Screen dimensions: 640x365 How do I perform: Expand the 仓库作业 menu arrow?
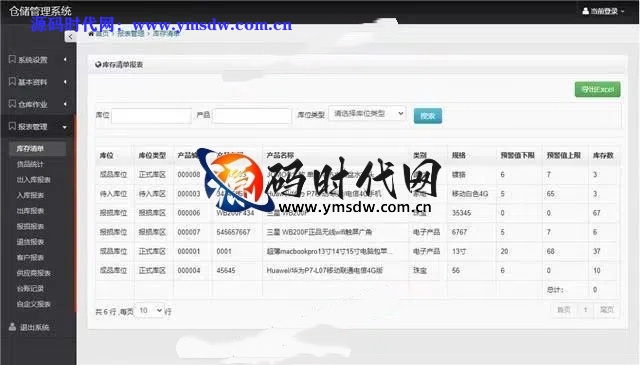click(x=65, y=104)
